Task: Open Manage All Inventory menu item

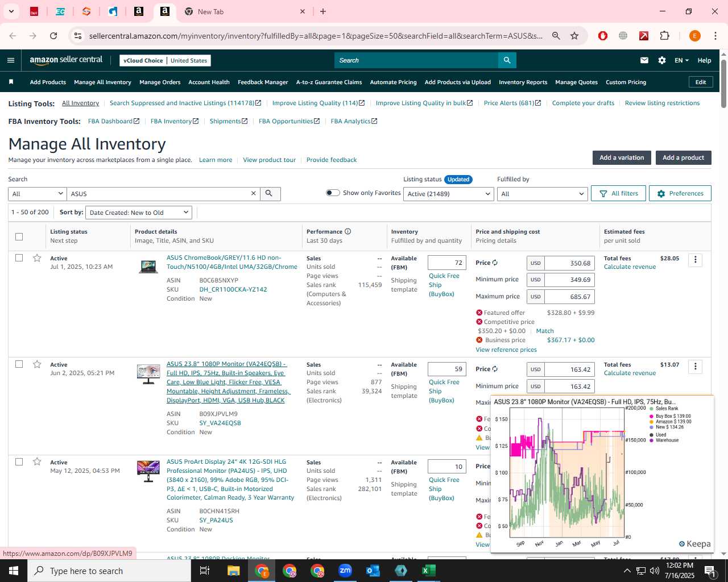Action: [102, 82]
